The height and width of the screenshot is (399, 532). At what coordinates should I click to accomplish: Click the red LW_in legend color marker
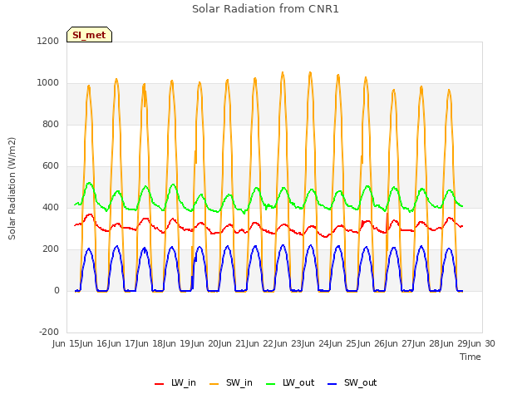[159, 384]
